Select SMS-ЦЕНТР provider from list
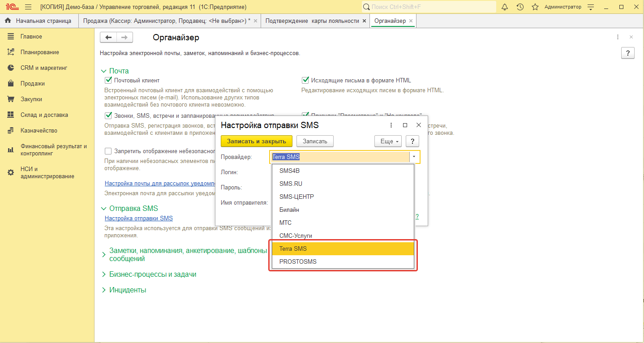The image size is (644, 343). 343,197
